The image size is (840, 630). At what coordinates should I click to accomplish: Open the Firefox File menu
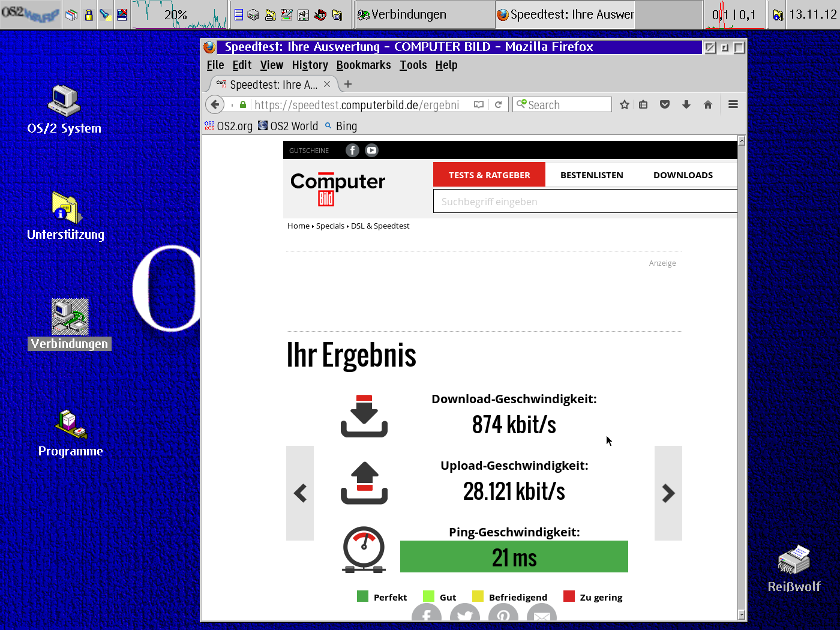(215, 65)
